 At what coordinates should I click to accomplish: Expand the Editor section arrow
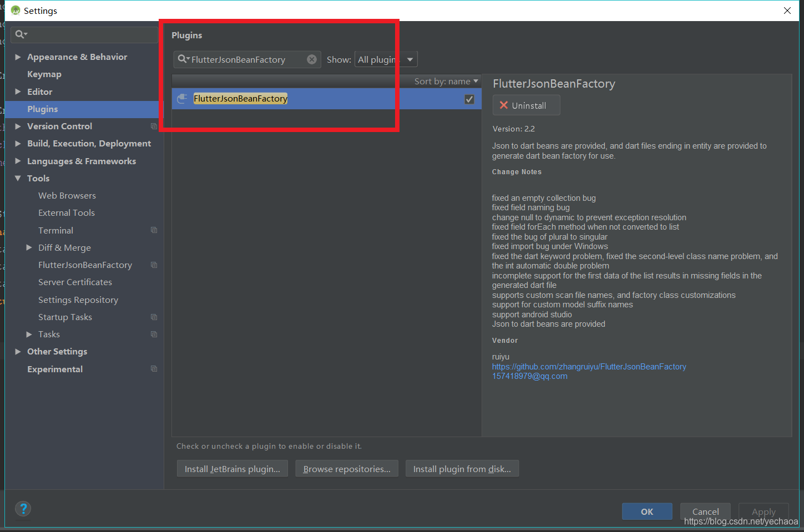pos(18,92)
